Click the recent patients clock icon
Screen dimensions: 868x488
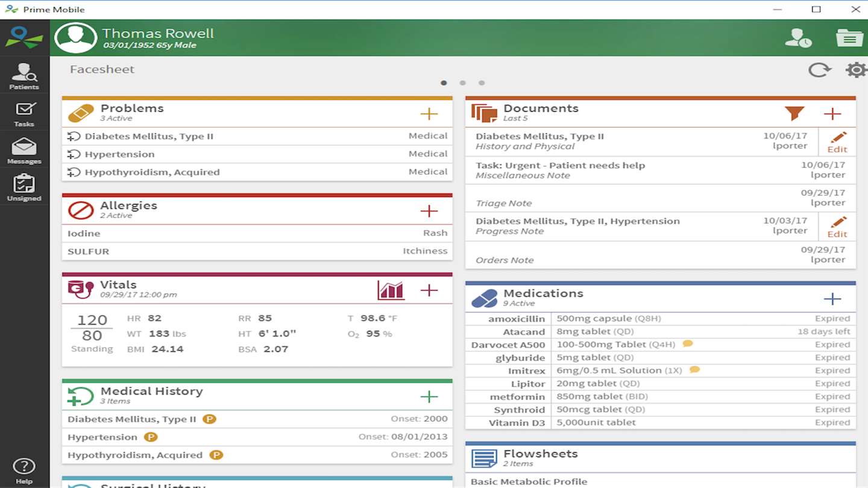click(798, 38)
